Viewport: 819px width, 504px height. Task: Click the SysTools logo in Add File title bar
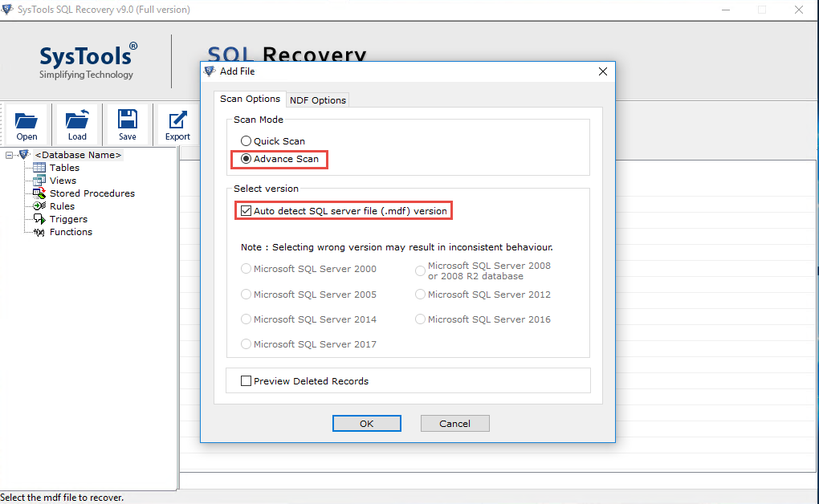[210, 71]
